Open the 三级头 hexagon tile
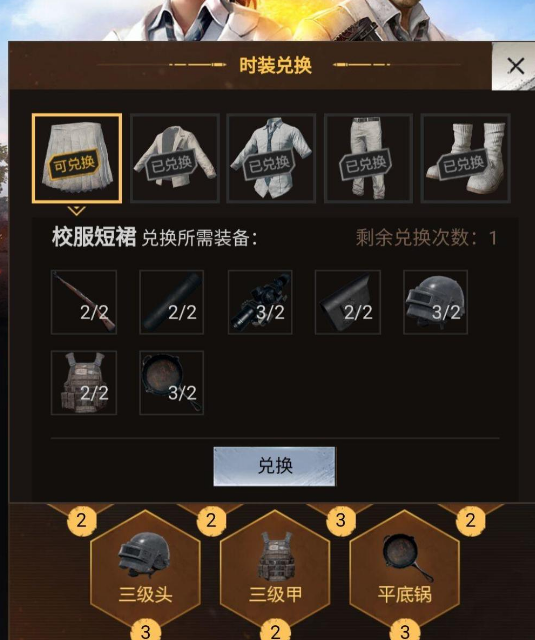 145,571
